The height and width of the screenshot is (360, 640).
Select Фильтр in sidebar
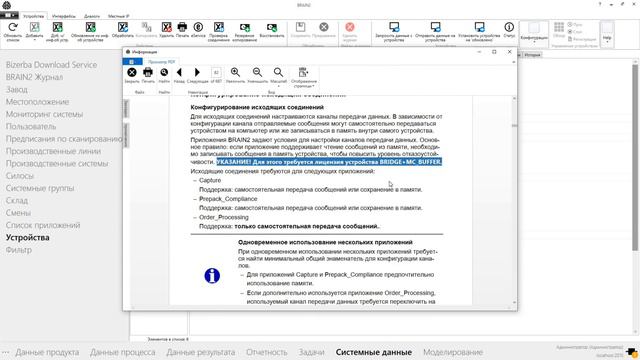[18, 250]
